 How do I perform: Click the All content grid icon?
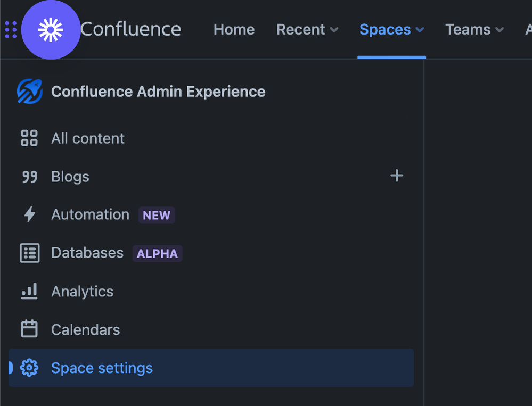pos(29,138)
